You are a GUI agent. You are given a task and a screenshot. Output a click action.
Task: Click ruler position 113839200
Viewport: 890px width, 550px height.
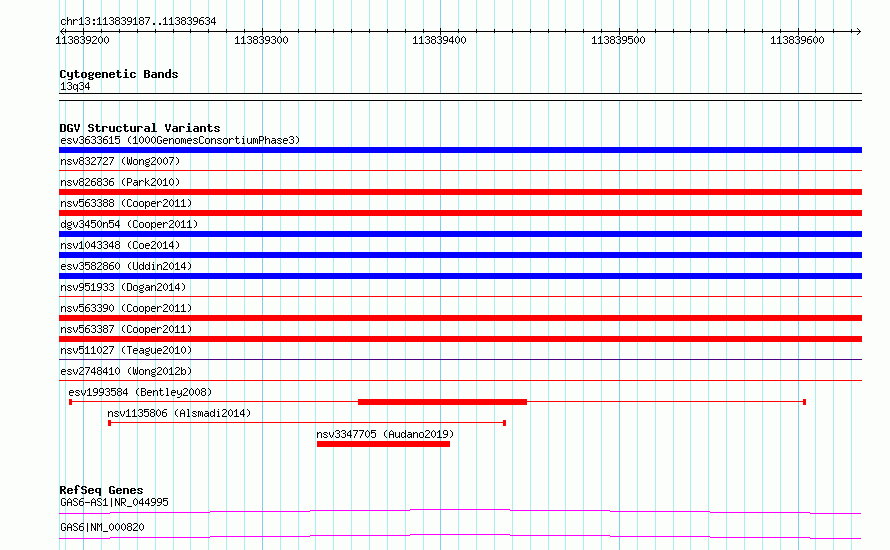82,40
